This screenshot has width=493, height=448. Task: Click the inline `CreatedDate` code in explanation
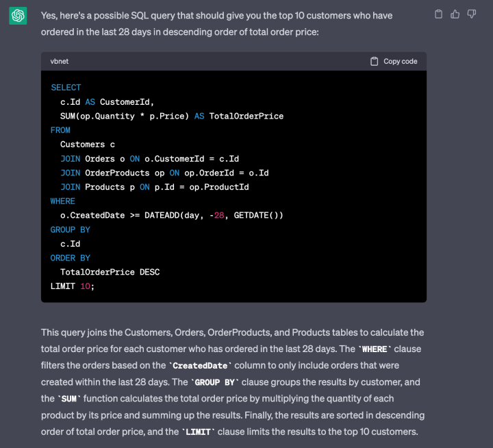click(200, 366)
